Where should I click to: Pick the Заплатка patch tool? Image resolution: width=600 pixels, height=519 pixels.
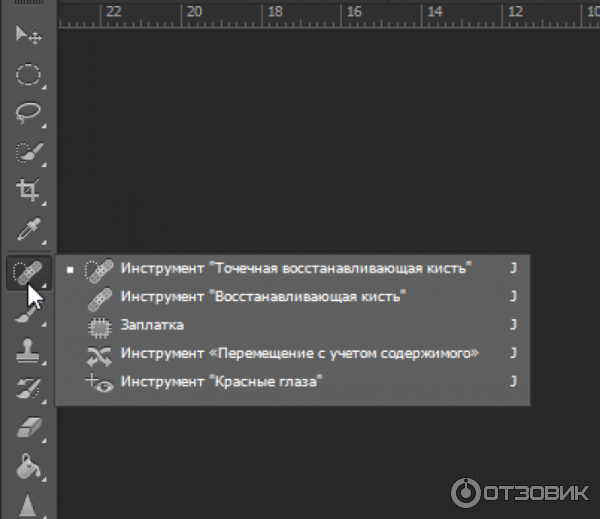pos(293,325)
